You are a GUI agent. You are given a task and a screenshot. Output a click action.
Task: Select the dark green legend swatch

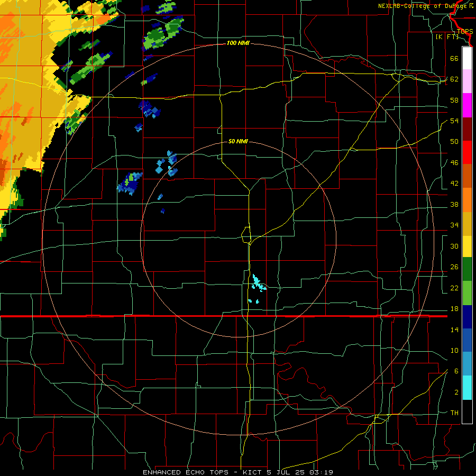pyautogui.click(x=467, y=269)
